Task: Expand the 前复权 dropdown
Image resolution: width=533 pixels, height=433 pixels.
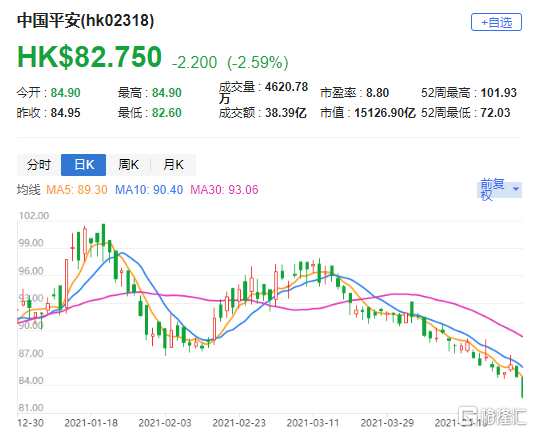Action: click(x=499, y=190)
